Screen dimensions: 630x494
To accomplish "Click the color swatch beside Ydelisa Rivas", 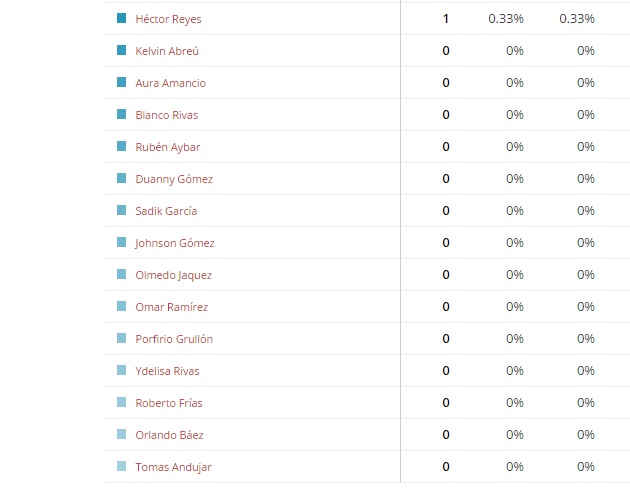I will pyautogui.click(x=121, y=370).
